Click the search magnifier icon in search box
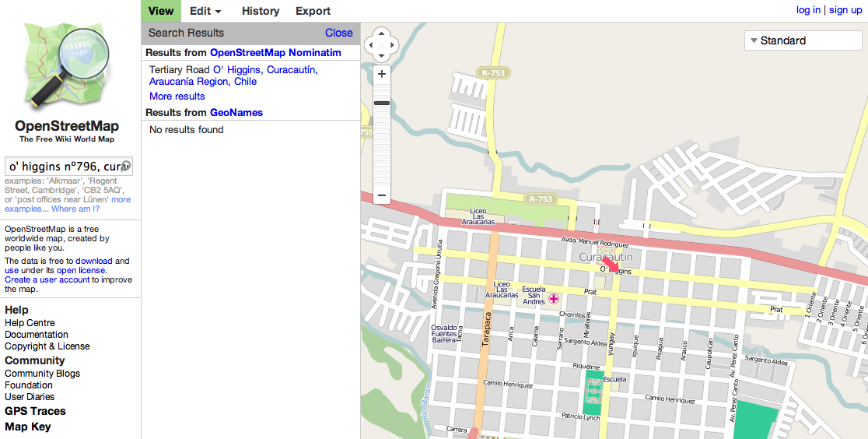Viewport: 868px width, 439px height. (126, 165)
